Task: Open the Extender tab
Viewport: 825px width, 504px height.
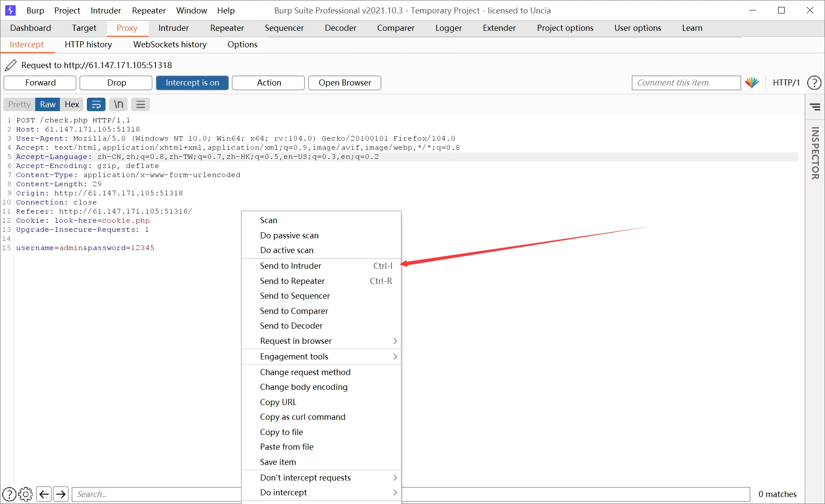Action: (x=499, y=28)
